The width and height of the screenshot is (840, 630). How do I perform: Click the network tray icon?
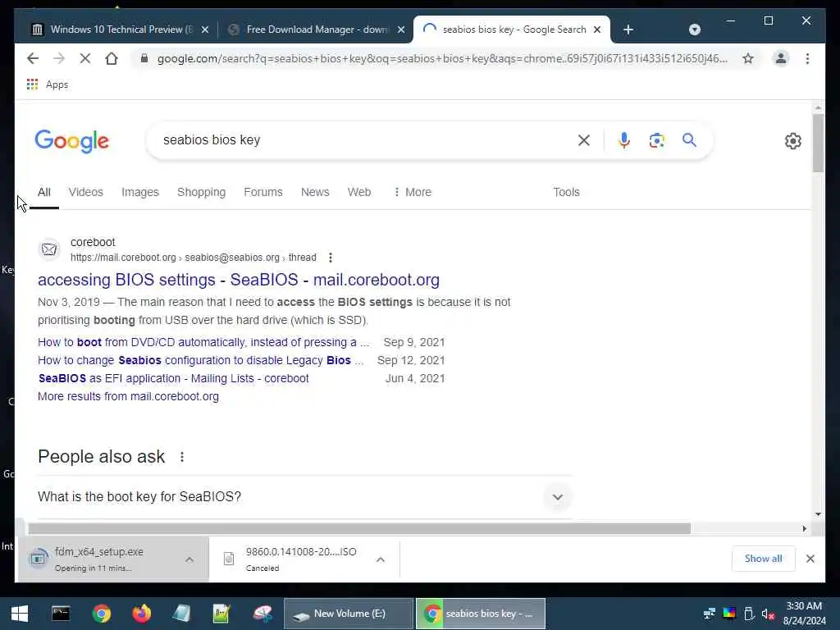click(x=710, y=614)
